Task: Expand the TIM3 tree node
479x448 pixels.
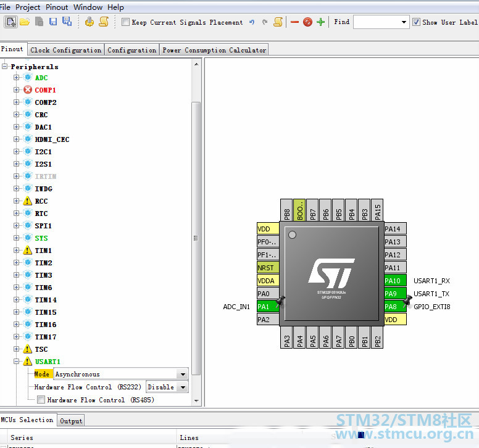Action: (x=16, y=275)
